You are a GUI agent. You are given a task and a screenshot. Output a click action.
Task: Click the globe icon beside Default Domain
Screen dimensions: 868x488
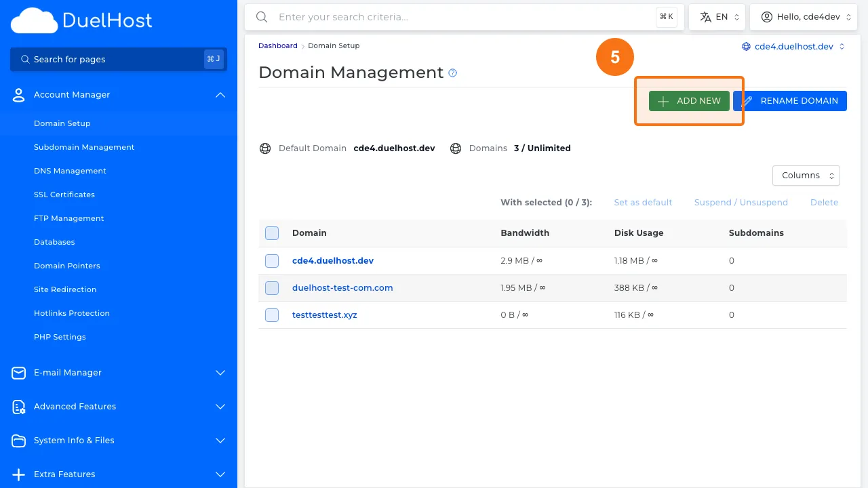coord(265,148)
